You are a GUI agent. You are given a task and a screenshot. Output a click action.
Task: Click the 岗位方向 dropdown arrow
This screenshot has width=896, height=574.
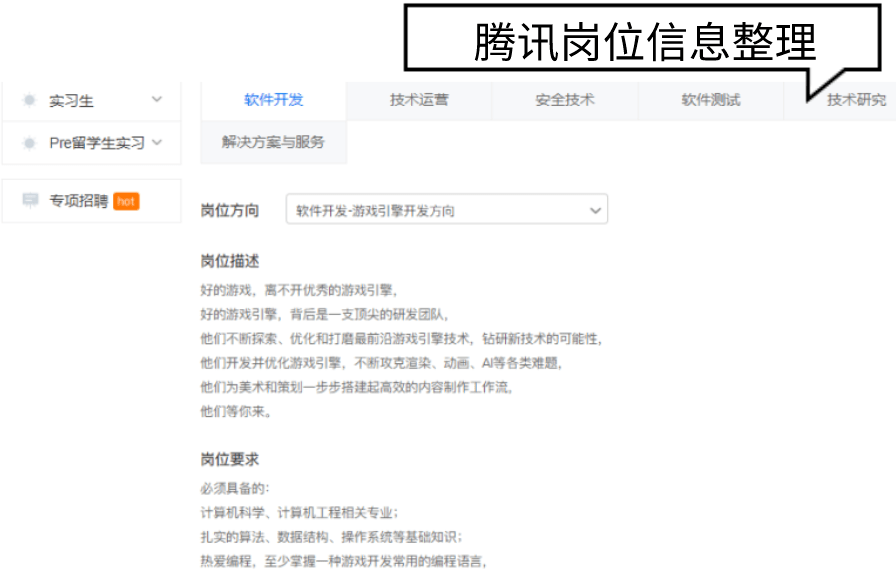[595, 210]
